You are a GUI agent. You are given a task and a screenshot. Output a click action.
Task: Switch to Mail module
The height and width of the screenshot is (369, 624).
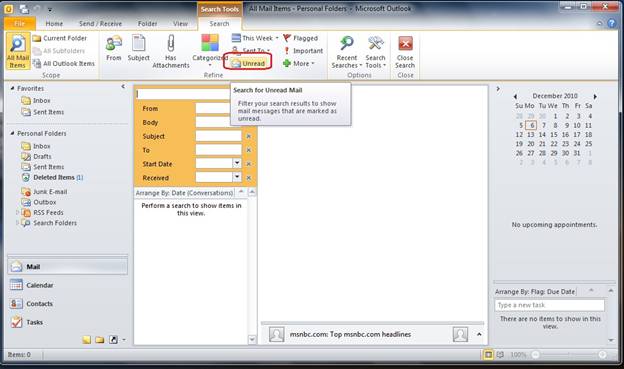point(68,267)
